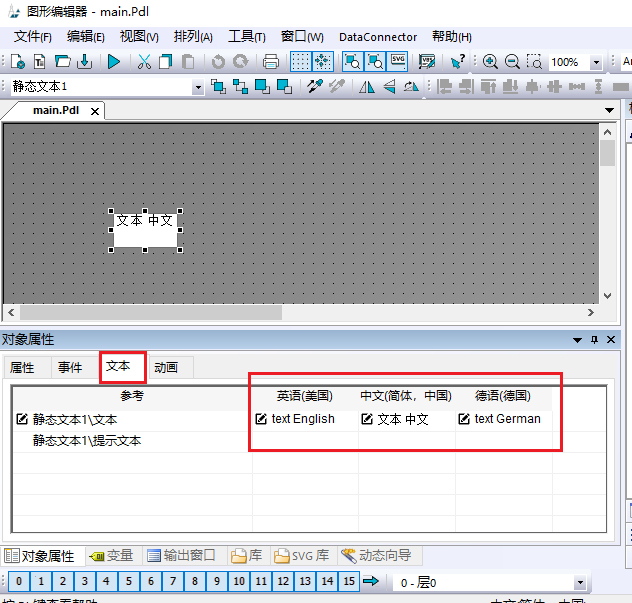The width and height of the screenshot is (632, 603).
Task: Copy the selected object
Action: point(166,62)
